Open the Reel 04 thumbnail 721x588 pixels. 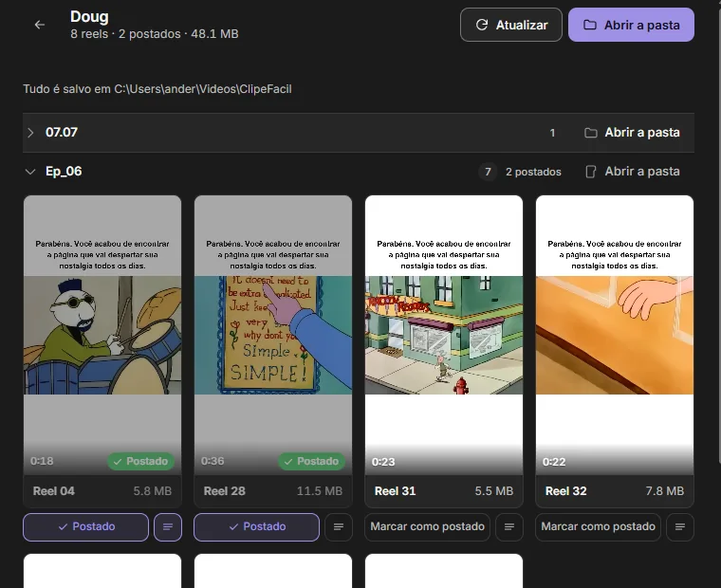point(102,335)
